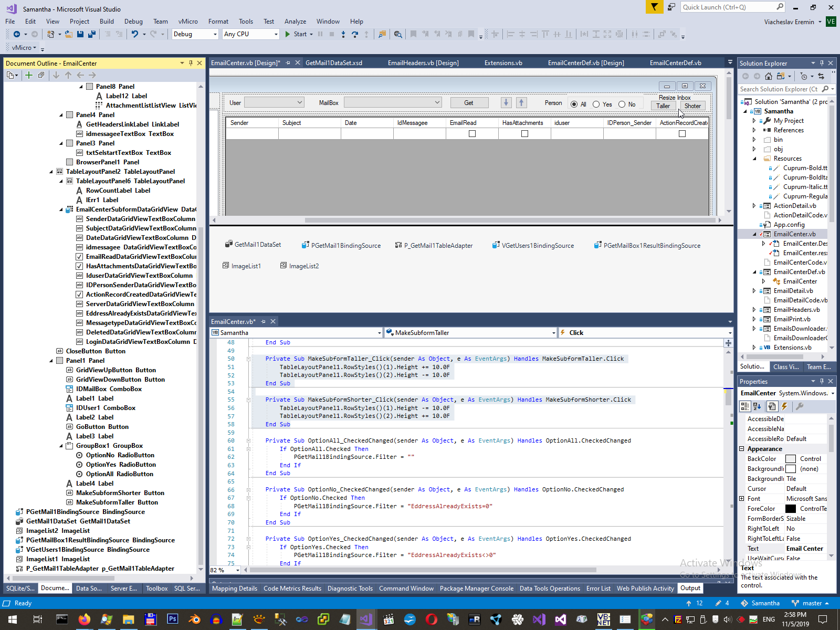840x630 pixels.
Task: Check the EmailRead checkbox in the designer grid
Action: click(x=472, y=134)
